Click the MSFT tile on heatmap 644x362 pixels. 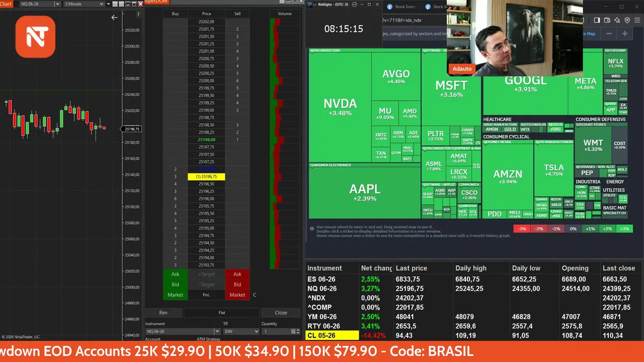451,88
